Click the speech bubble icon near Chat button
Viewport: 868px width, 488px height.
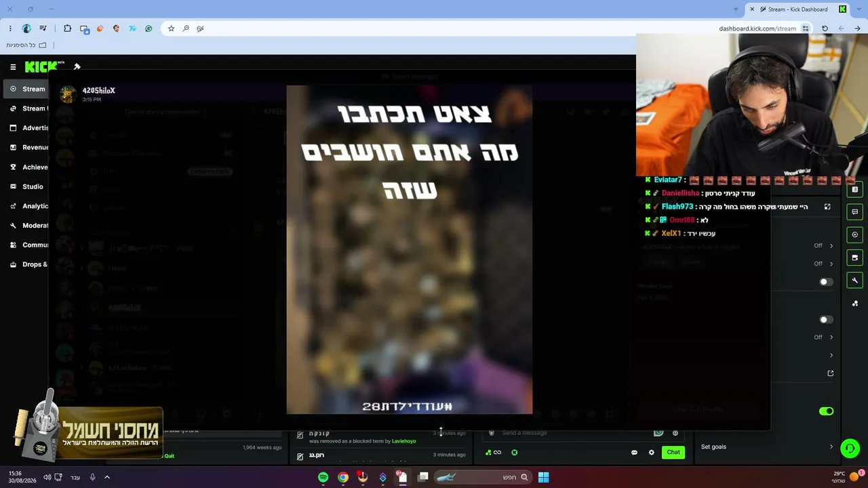(x=634, y=452)
